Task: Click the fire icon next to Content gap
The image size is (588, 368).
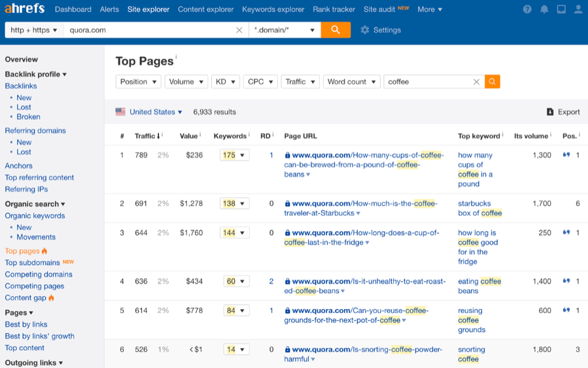Action: click(52, 298)
